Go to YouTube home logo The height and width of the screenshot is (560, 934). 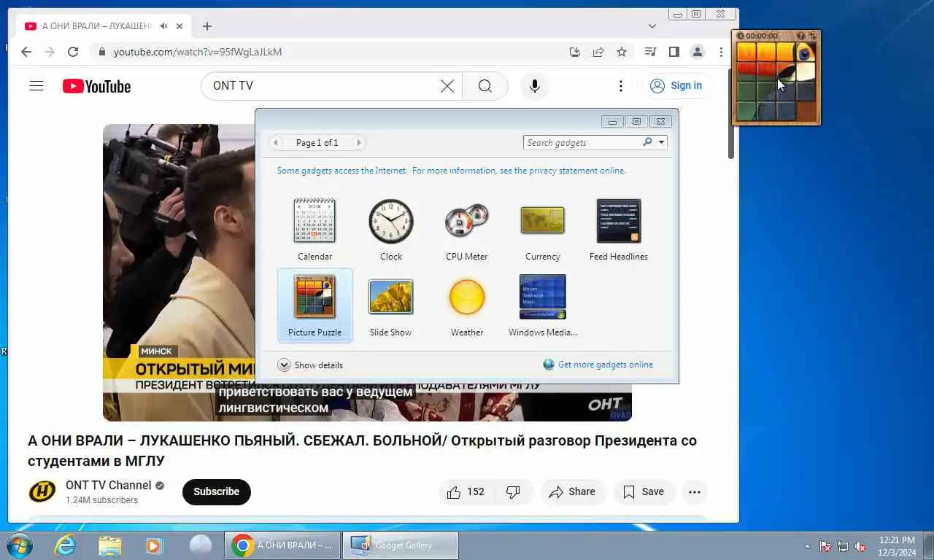coord(96,86)
